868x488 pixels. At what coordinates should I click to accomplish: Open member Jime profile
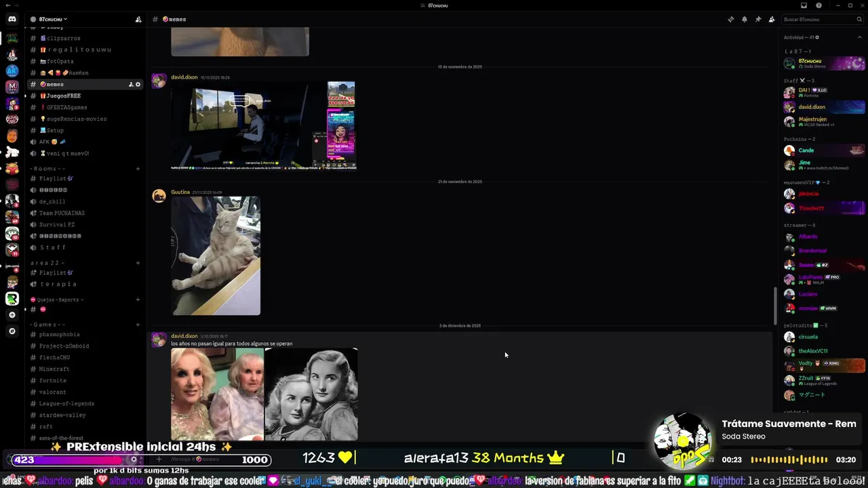pyautogui.click(x=823, y=165)
